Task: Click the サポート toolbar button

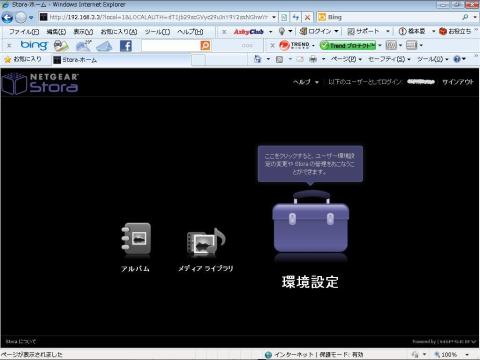Action: pyautogui.click(x=363, y=31)
